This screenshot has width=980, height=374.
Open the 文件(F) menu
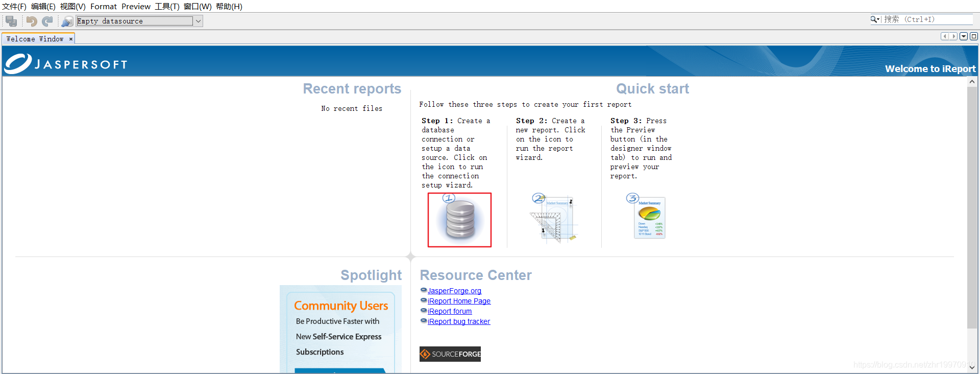pos(14,6)
